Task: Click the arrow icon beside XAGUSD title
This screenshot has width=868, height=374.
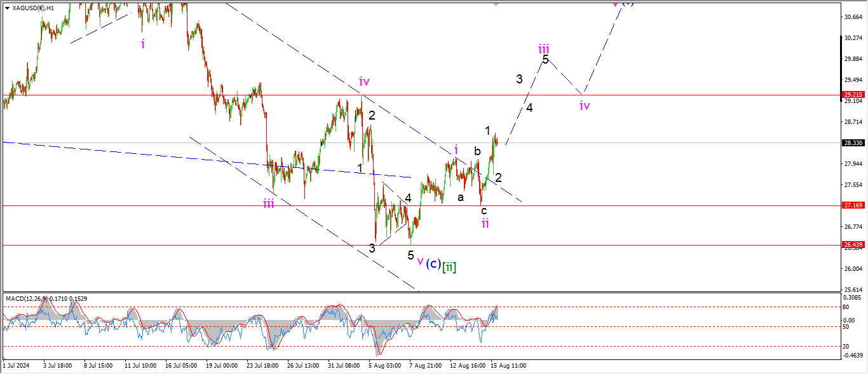Action: [x=7, y=8]
